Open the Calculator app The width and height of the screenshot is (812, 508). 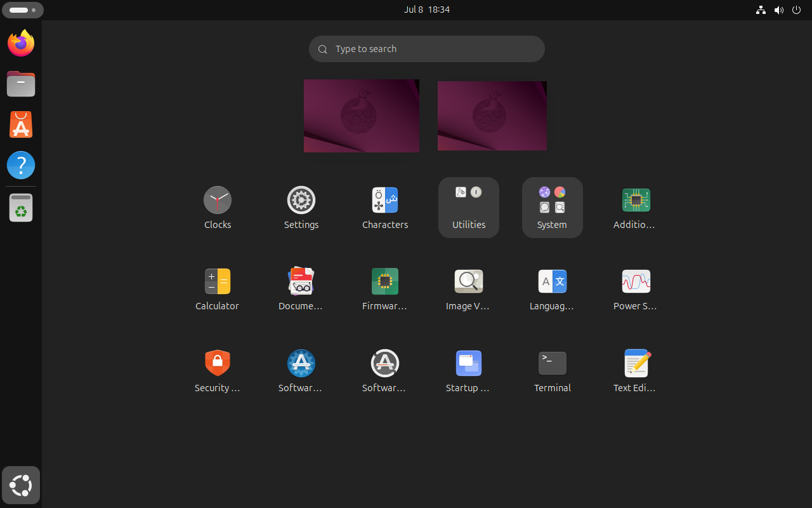218,289
